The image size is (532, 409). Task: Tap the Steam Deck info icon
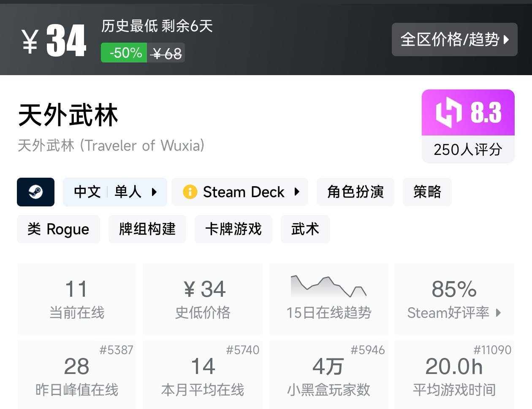click(x=190, y=192)
